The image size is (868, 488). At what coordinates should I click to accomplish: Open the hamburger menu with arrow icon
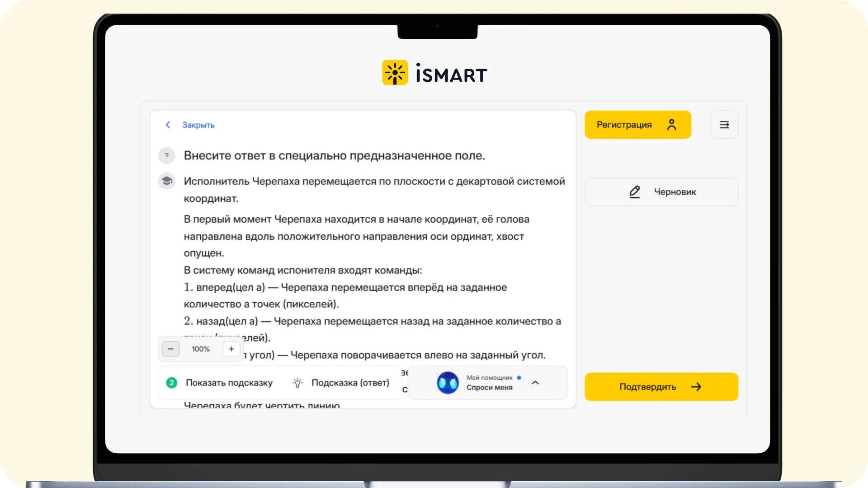pyautogui.click(x=724, y=125)
